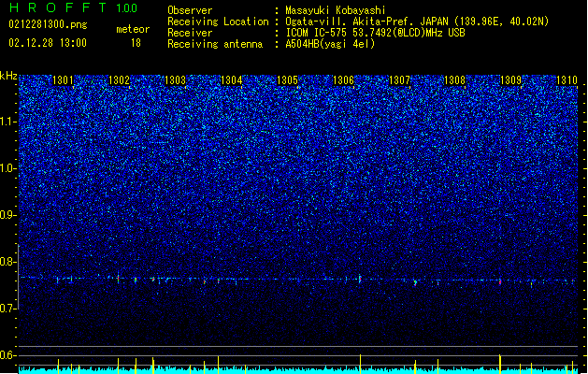Click the 1305 time marker
The height and width of the screenshot is (374, 588).
point(287,80)
